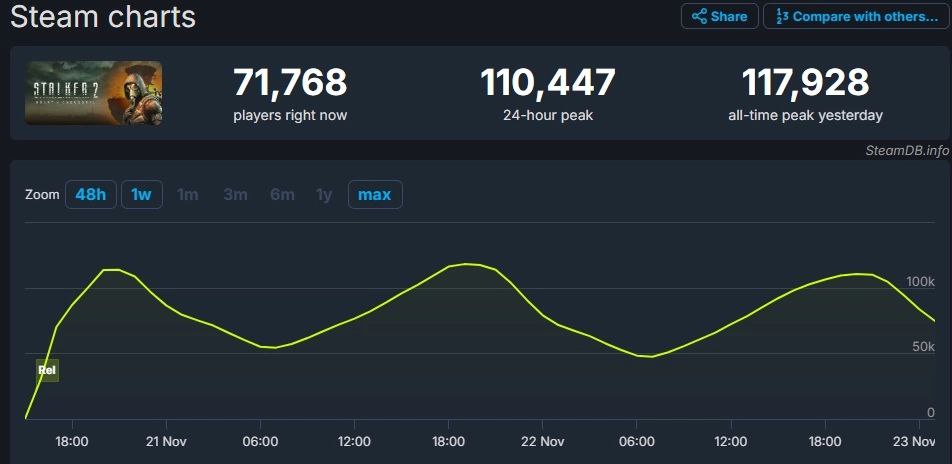952x464 pixels.
Task: Click the 110,447 24-hour peak value
Action: (x=548, y=83)
